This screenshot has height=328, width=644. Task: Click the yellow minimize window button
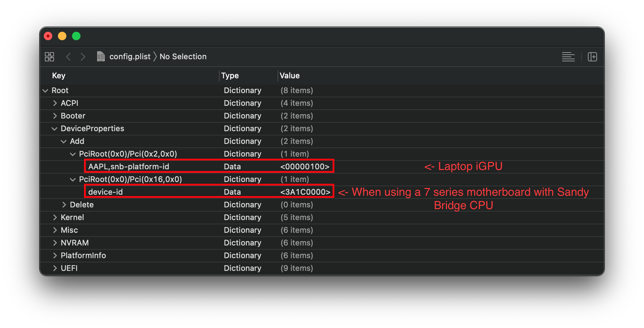pyautogui.click(x=62, y=36)
